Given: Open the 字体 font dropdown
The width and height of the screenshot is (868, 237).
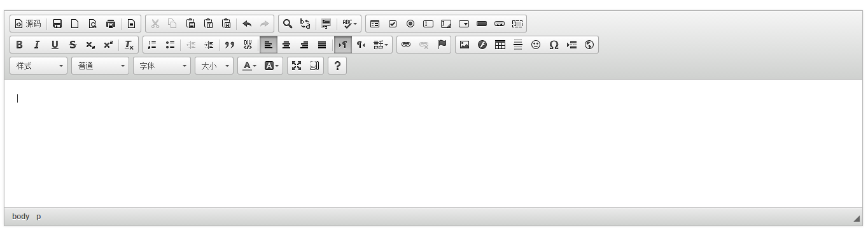Looking at the screenshot, I should pyautogui.click(x=162, y=66).
